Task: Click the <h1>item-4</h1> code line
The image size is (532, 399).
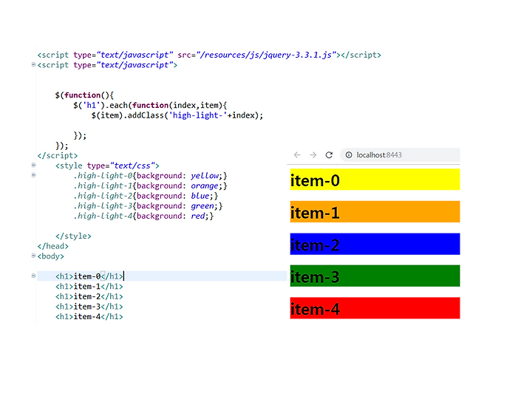Action: coord(89,317)
